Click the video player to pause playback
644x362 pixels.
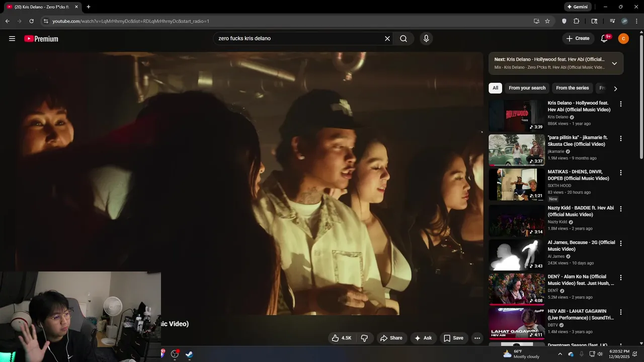click(250, 184)
